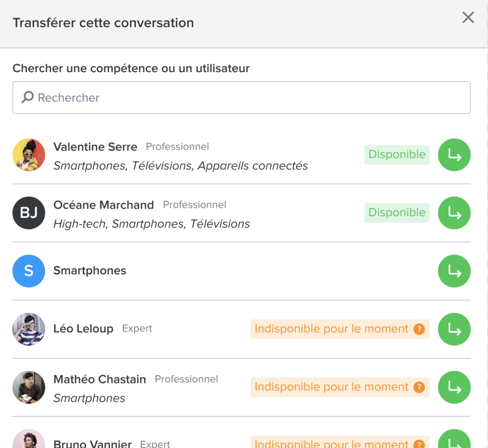The width and height of the screenshot is (488, 448).
Task: Click Mathéo Chastain's avatar photo
Action: [x=29, y=387]
